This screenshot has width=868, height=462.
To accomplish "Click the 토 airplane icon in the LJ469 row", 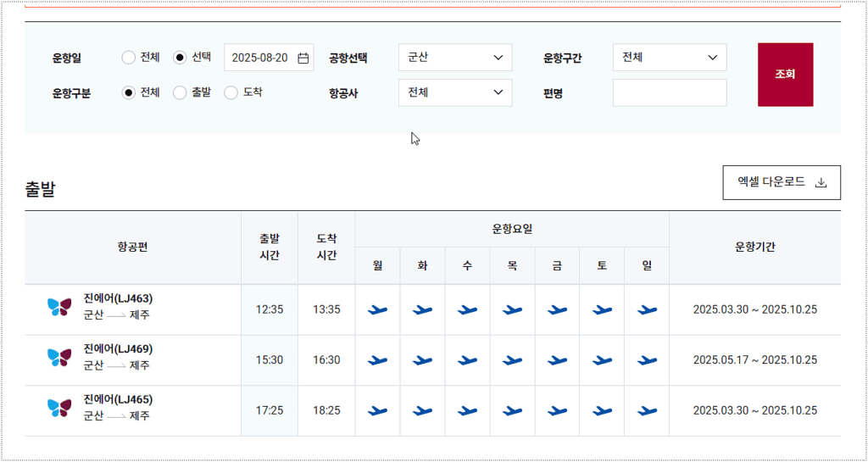I will click(603, 360).
